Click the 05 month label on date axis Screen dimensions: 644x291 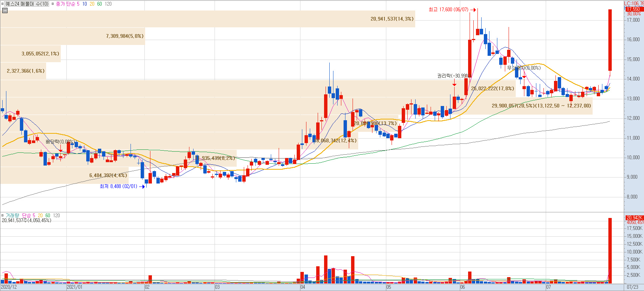389,287
